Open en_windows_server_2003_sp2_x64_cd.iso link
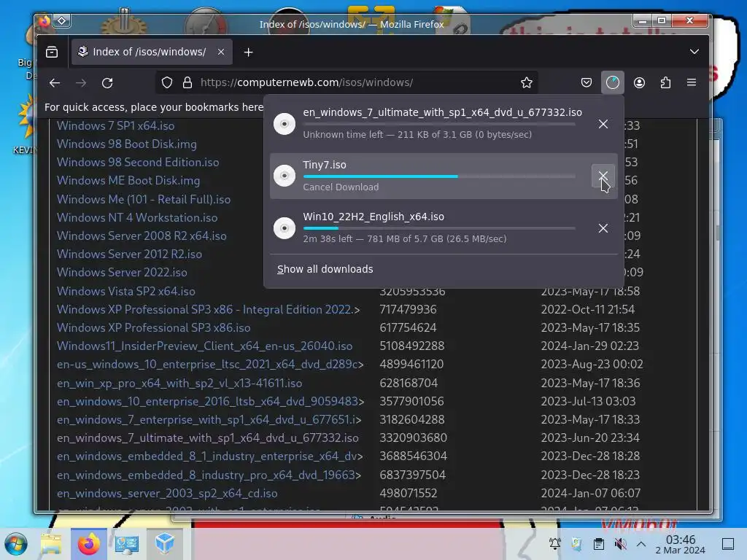Viewport: 747px width, 560px height. click(x=167, y=494)
